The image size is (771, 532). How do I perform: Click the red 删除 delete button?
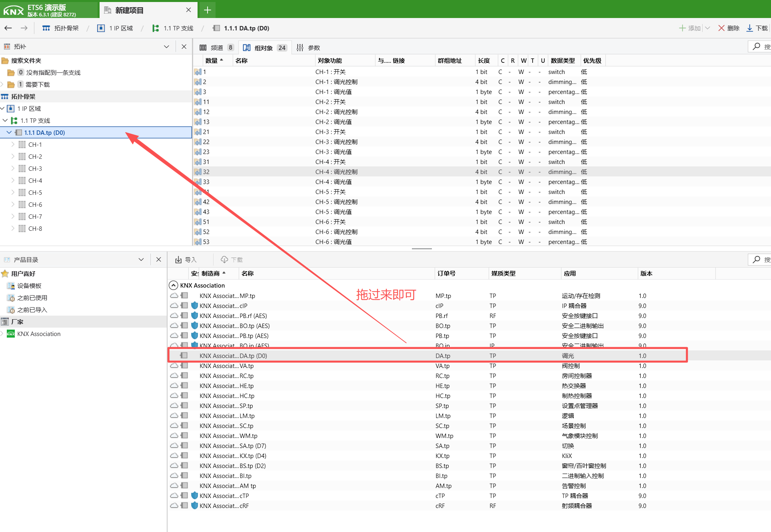pos(729,28)
